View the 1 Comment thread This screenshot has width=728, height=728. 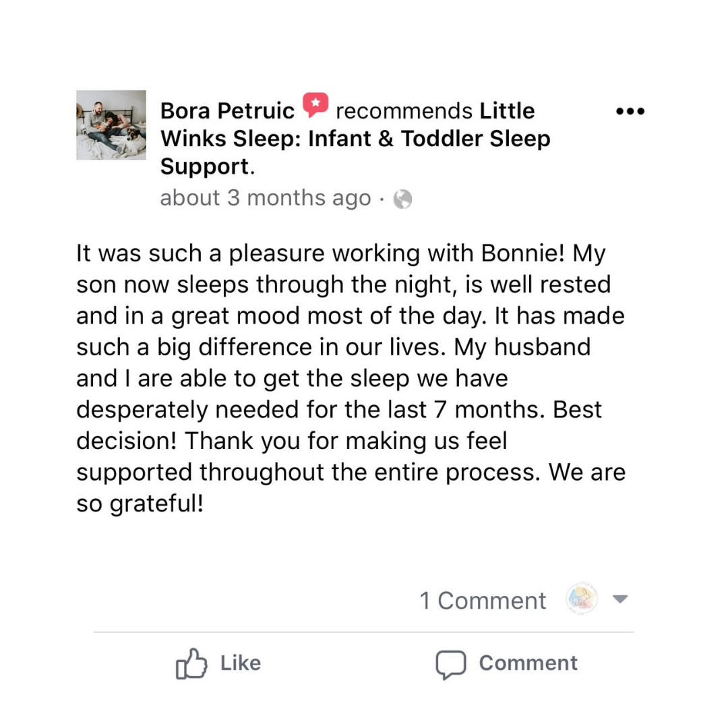(483, 601)
